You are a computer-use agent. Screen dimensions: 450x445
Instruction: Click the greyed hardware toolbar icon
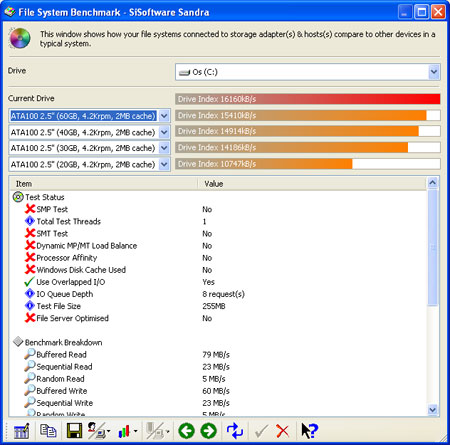click(155, 431)
